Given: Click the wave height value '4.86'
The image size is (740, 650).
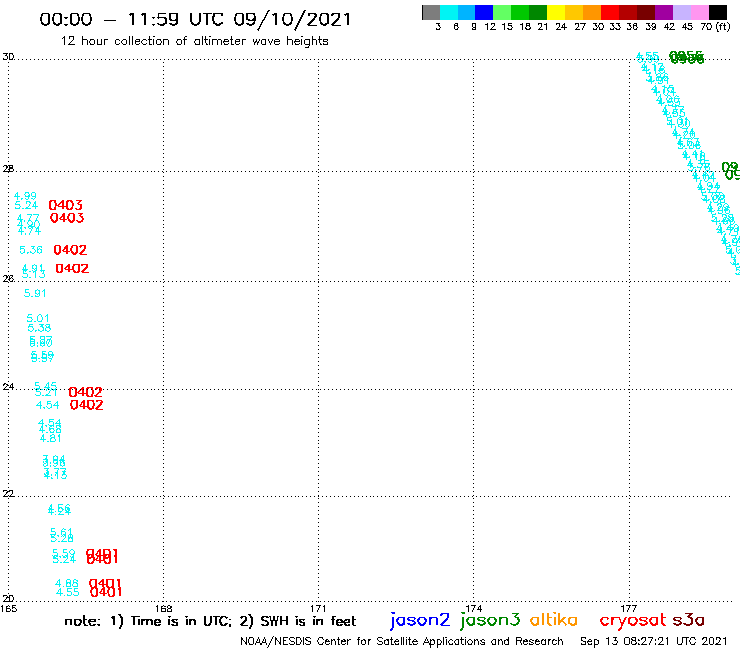Looking at the screenshot, I should pyautogui.click(x=67, y=583).
